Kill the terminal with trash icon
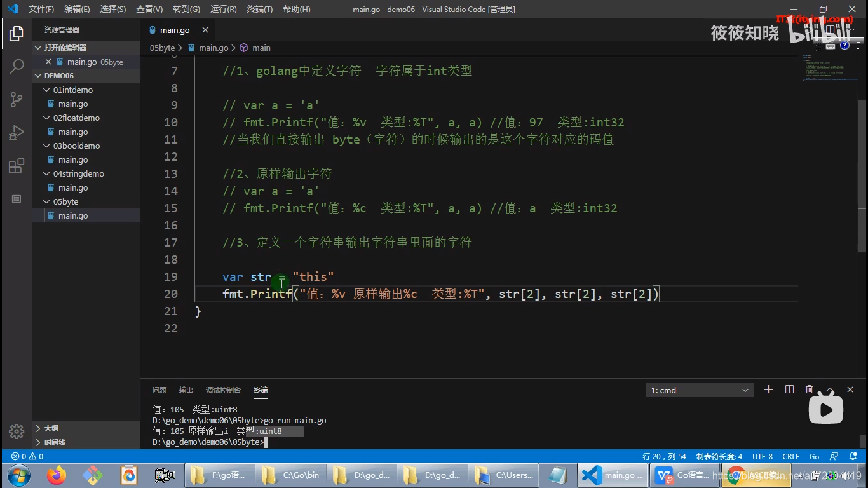The image size is (868, 488). coord(809,390)
